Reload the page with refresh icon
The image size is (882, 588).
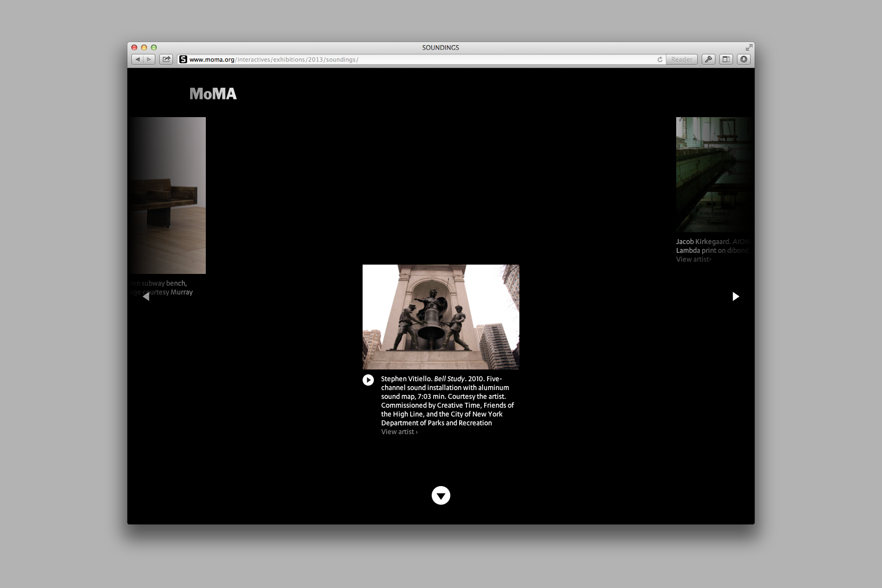660,59
